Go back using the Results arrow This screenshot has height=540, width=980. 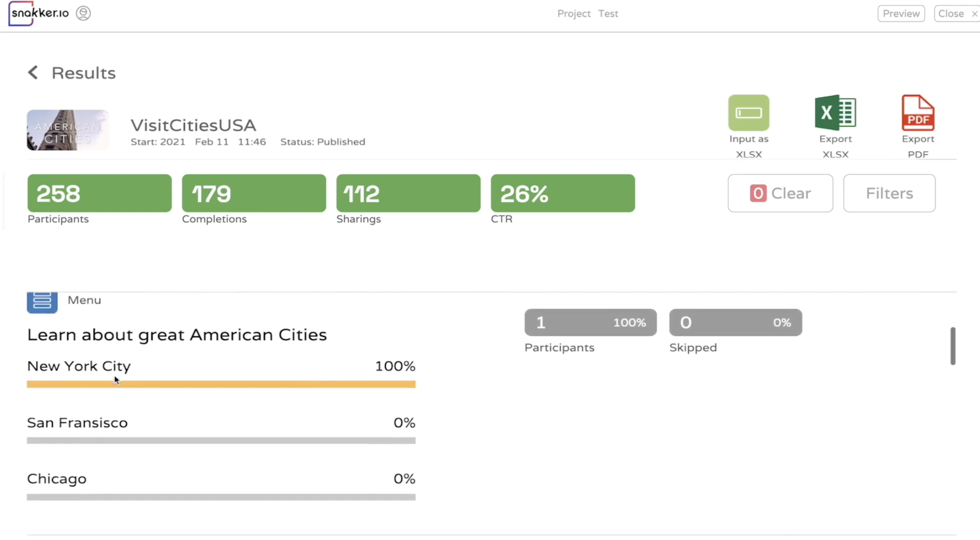[x=33, y=73]
